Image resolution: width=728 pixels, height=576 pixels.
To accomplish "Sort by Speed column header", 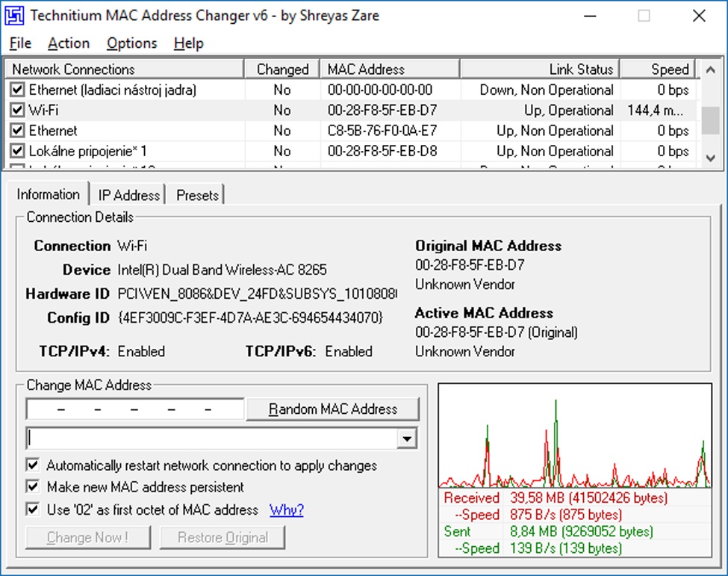I will 657,69.
